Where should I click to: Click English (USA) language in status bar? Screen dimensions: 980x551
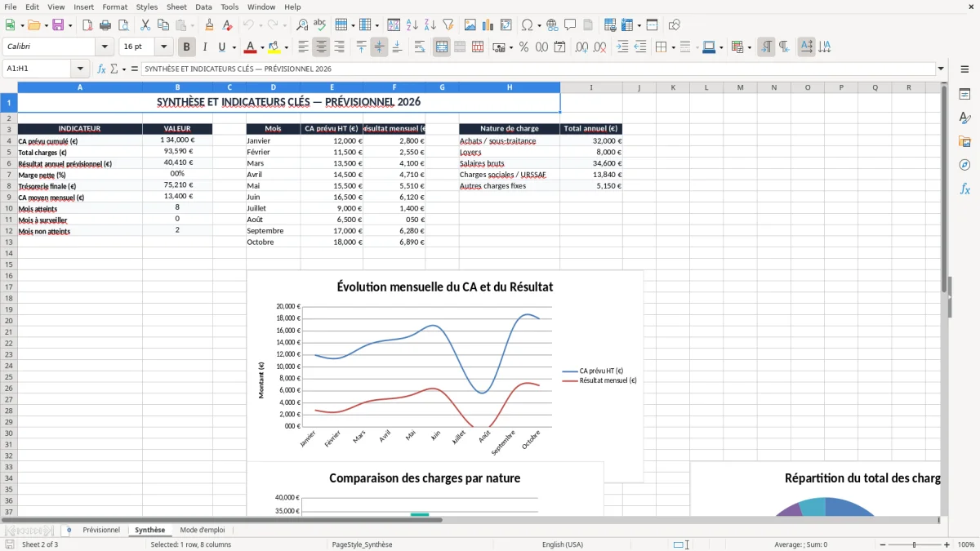click(x=563, y=544)
